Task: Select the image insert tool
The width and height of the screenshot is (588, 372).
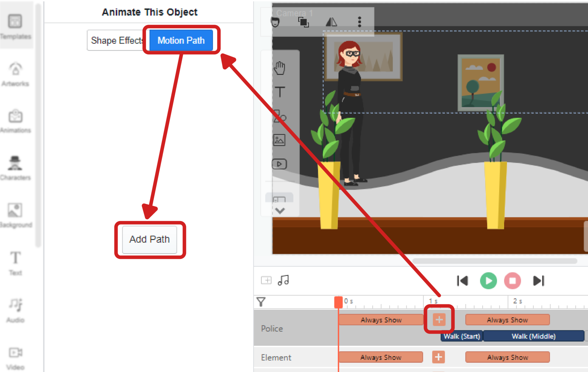Action: pyautogui.click(x=279, y=140)
